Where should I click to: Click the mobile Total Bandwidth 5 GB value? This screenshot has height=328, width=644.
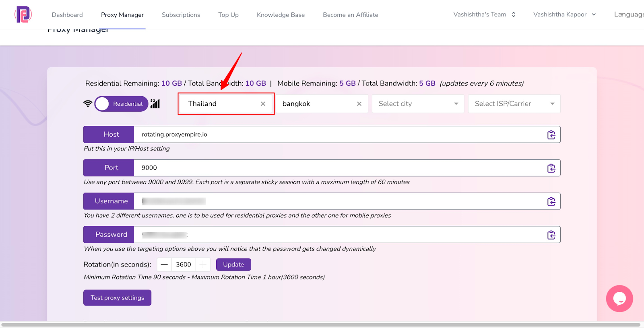[427, 83]
